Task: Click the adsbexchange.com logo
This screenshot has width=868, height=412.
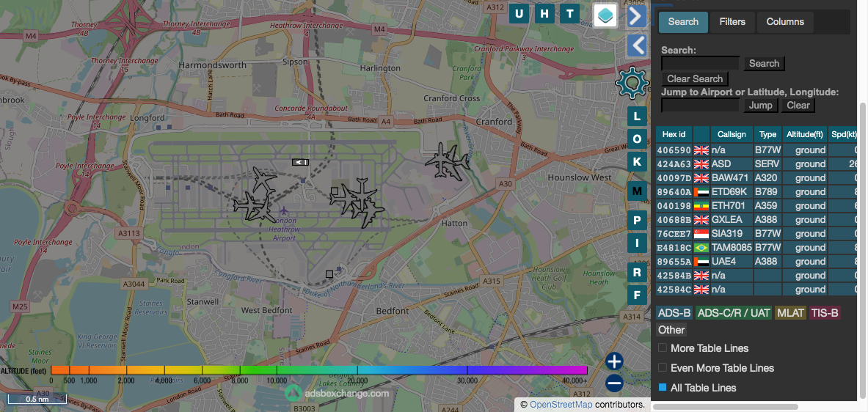Action: click(x=337, y=393)
